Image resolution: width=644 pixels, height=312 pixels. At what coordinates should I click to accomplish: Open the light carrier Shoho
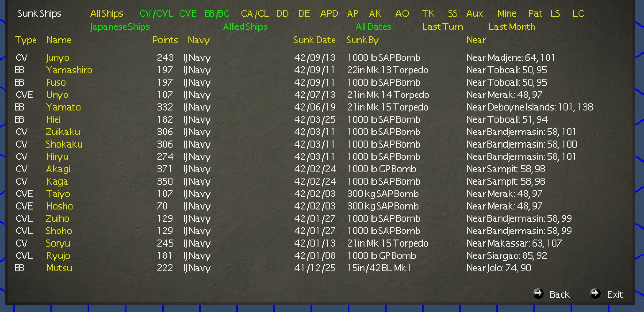[x=59, y=231]
